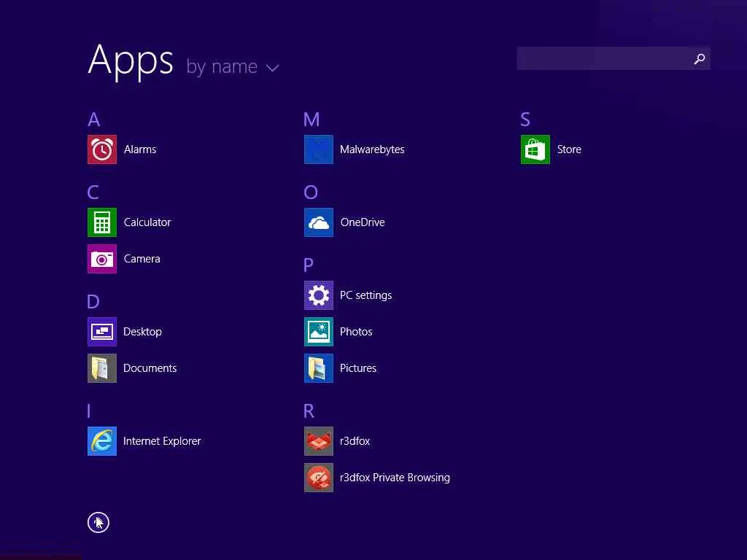This screenshot has height=560, width=747.
Task: Open the Alarms app icon
Action: coord(102,149)
